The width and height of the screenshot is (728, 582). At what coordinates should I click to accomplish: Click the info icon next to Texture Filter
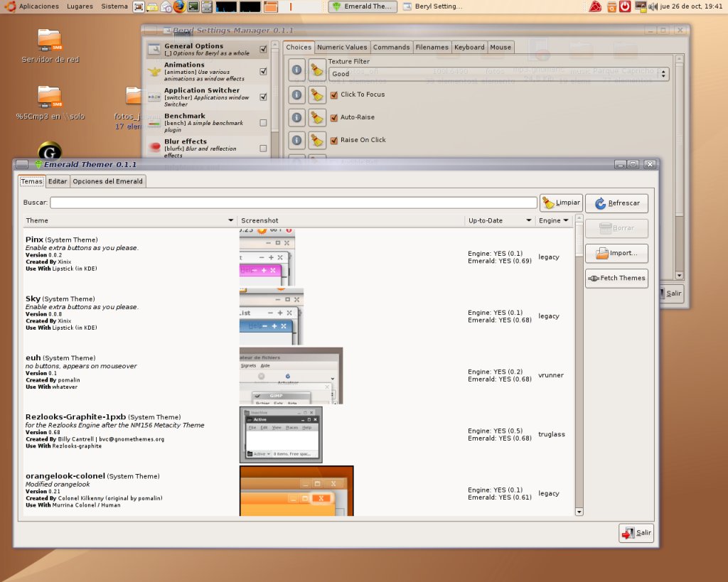point(296,70)
